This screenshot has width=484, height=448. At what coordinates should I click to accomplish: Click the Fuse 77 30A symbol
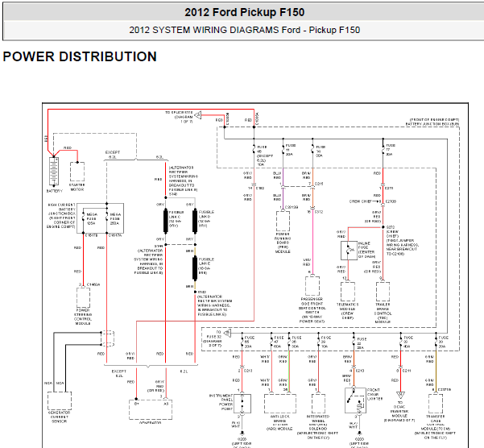tap(383, 150)
